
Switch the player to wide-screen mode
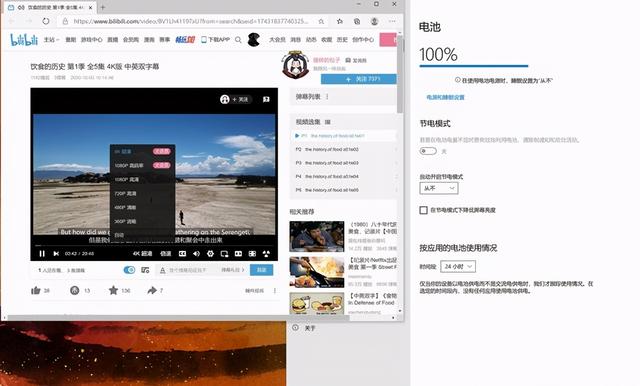pos(238,253)
